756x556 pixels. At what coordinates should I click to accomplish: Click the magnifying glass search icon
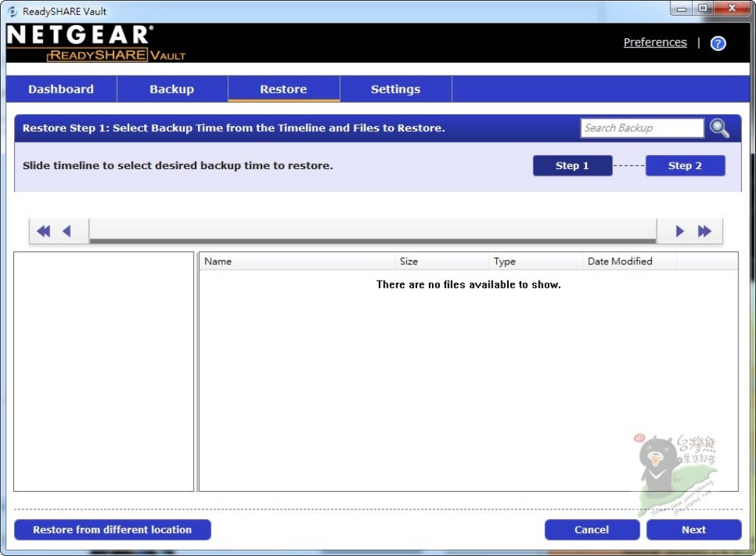[x=719, y=128]
